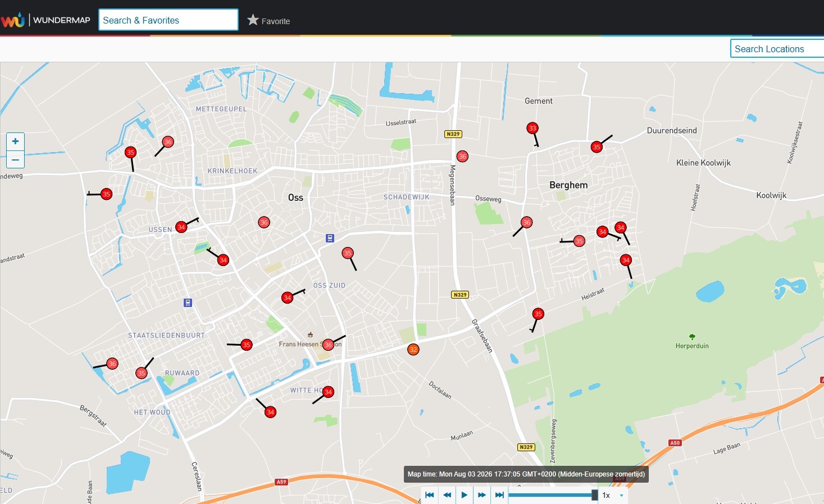Zoom in with the plus button
The image size is (824, 504).
point(15,141)
